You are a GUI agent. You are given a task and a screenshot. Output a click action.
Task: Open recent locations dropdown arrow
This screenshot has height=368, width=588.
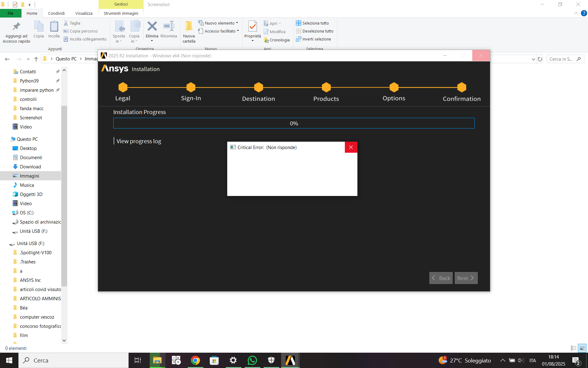28,59
